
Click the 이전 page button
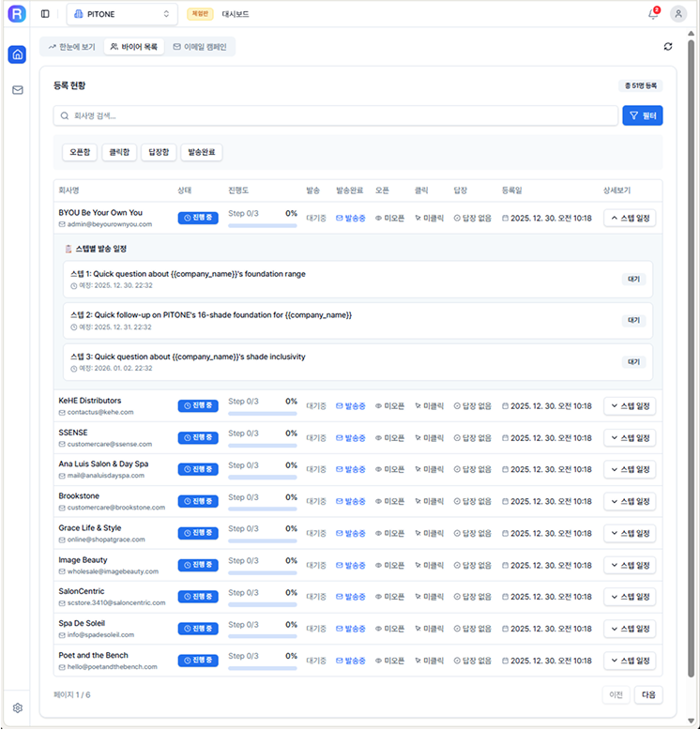point(616,695)
